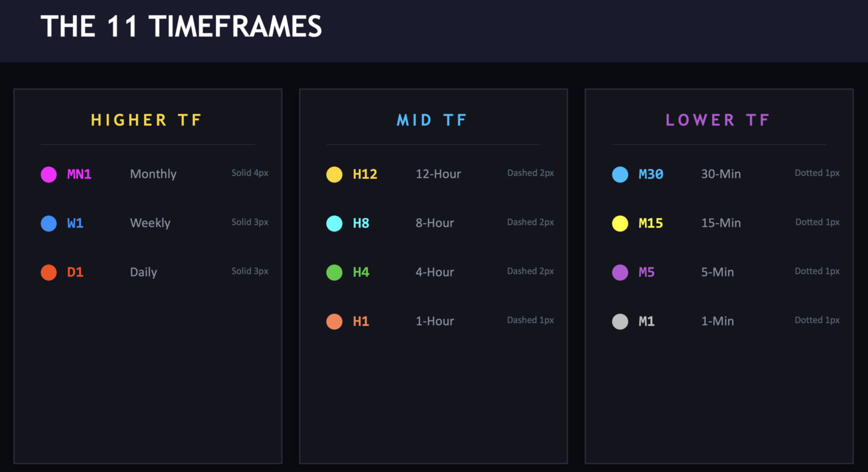Image resolution: width=868 pixels, height=472 pixels.
Task: Click the yellow H12 color dot
Action: tap(335, 174)
